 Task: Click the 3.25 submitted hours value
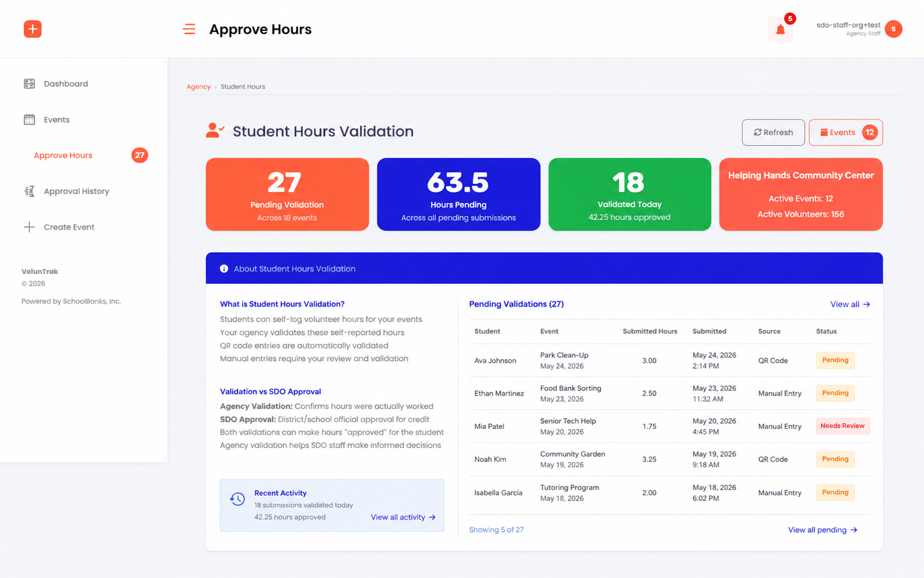(x=649, y=459)
